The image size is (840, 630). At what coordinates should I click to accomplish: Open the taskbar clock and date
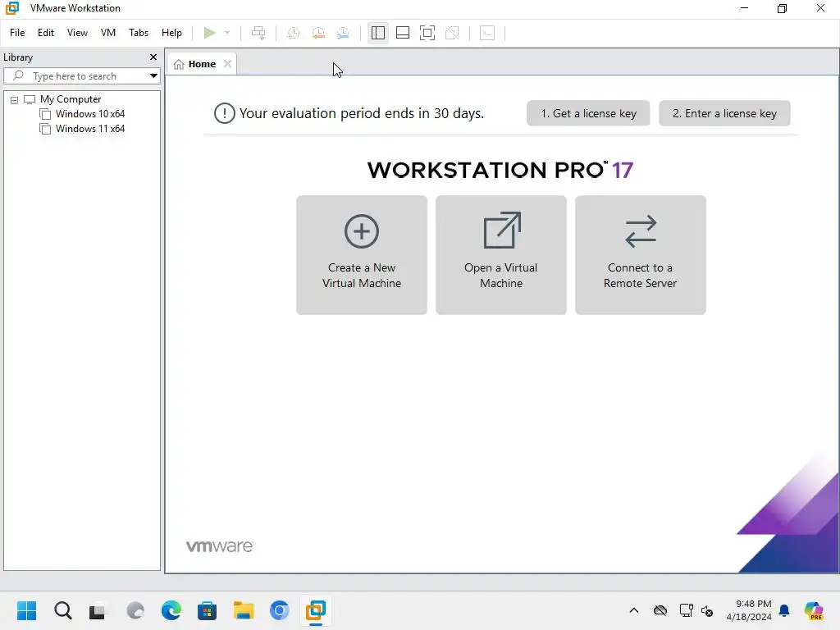tap(749, 610)
